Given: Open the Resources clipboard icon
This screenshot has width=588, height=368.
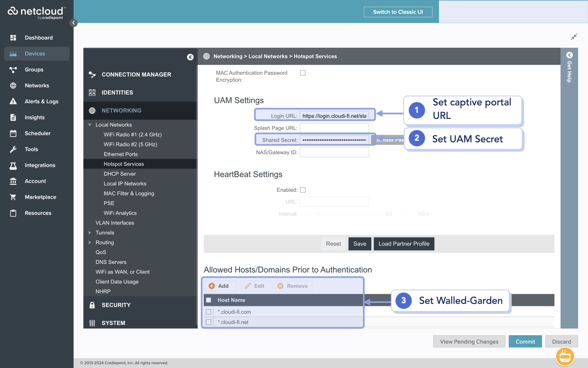Looking at the screenshot, I should 13,213.
